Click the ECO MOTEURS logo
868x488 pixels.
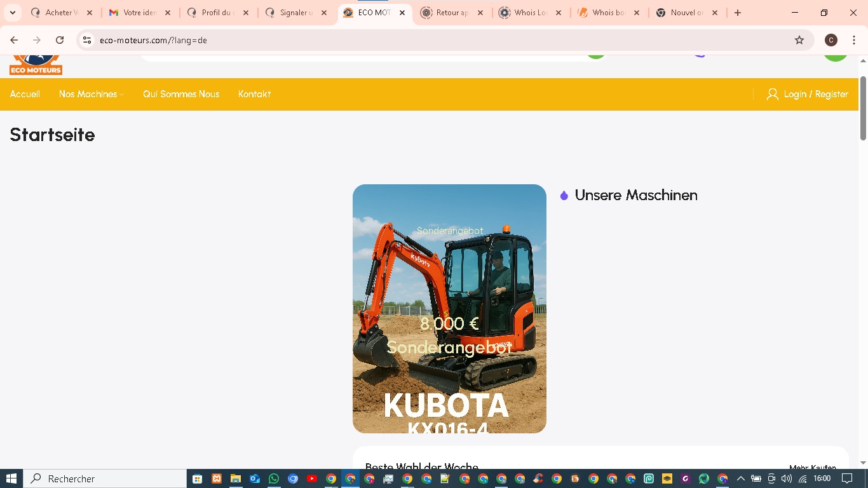tap(36, 65)
